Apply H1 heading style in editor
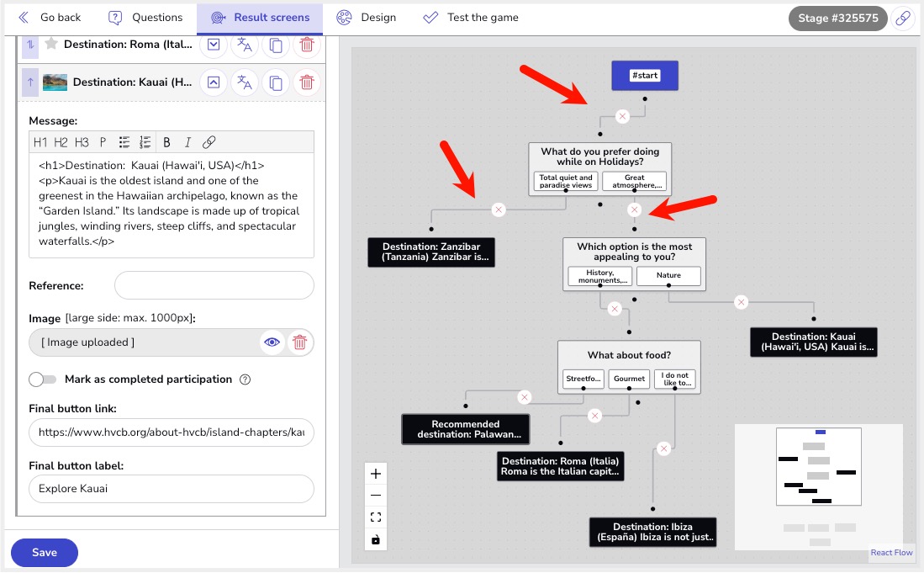This screenshot has height=573, width=924. coord(40,142)
